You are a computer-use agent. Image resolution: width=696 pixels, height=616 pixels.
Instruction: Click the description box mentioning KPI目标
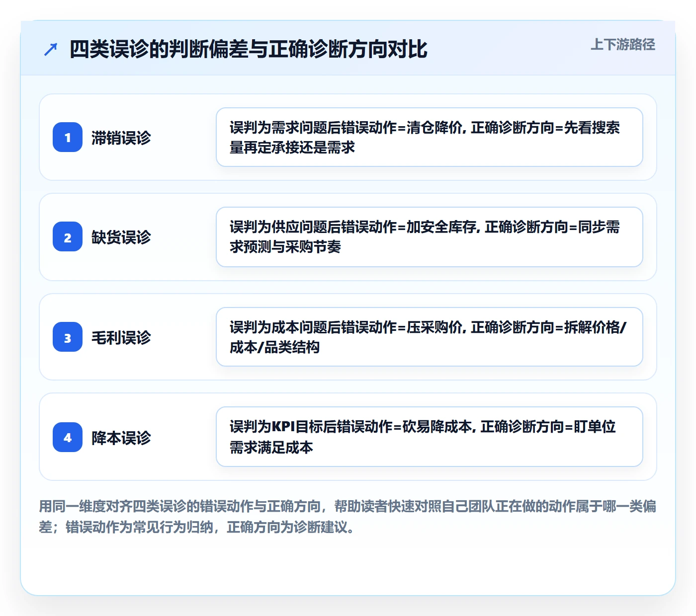click(x=430, y=437)
